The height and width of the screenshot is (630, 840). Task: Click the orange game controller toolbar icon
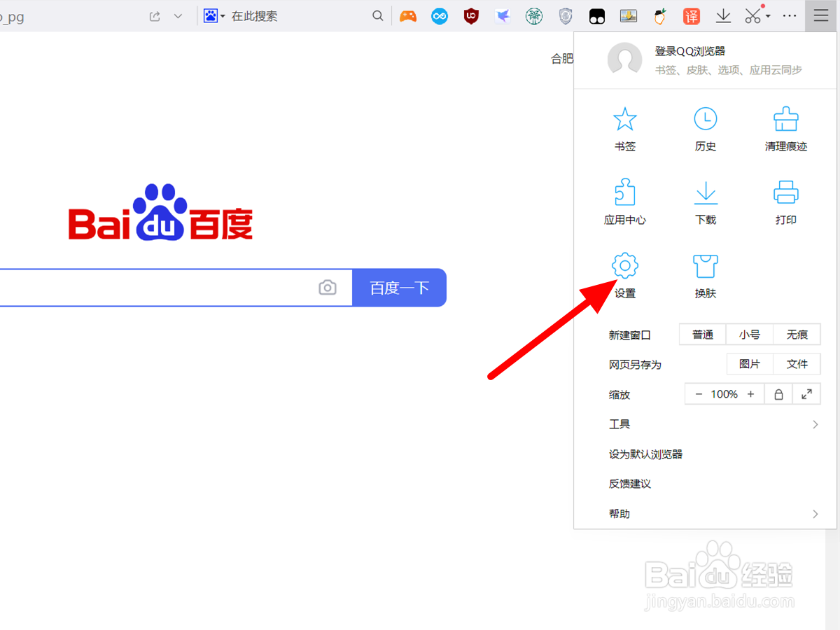pos(408,16)
